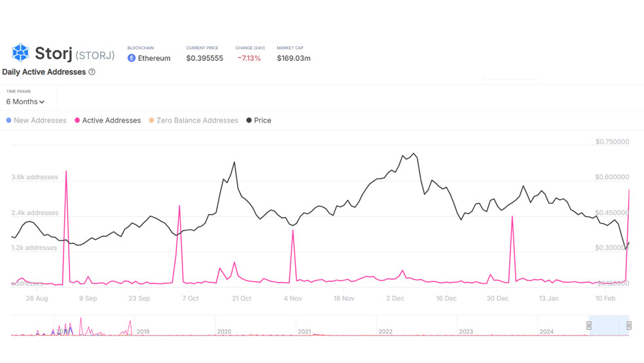Image resolution: width=644 pixels, height=363 pixels.
Task: Click the highlighted range selection in navigator
Action: 609,325
